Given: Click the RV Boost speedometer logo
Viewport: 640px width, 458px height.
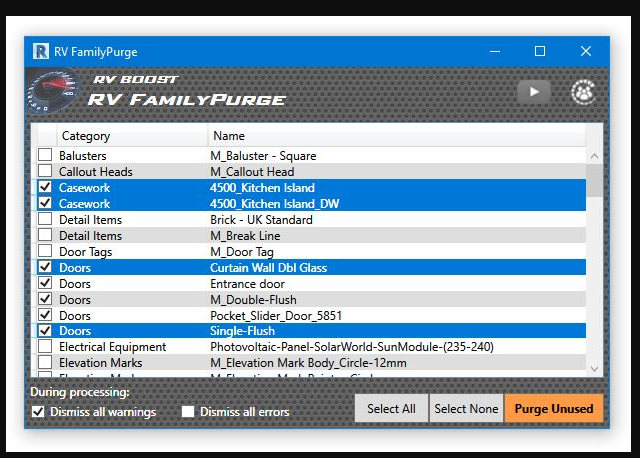Looking at the screenshot, I should click(53, 92).
